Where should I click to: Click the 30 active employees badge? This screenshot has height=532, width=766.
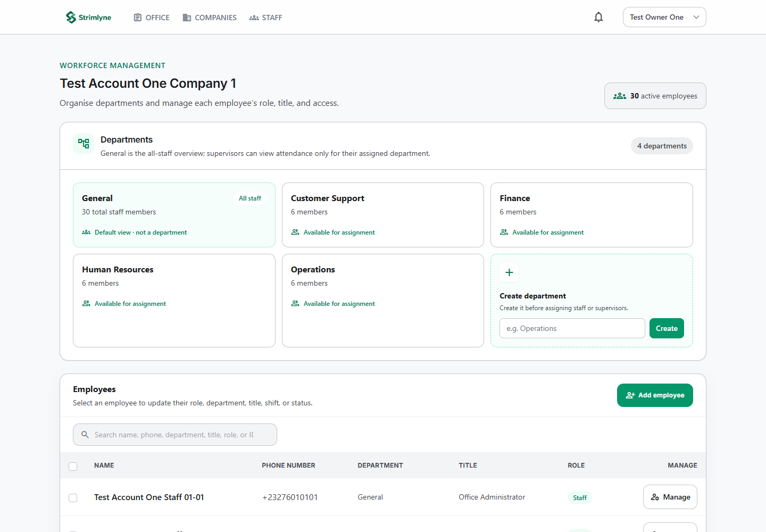[655, 96]
